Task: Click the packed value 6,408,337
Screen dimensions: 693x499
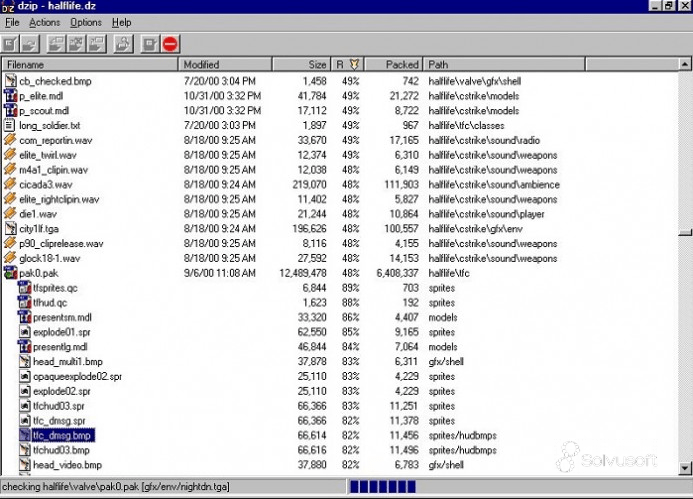Action: [397, 273]
